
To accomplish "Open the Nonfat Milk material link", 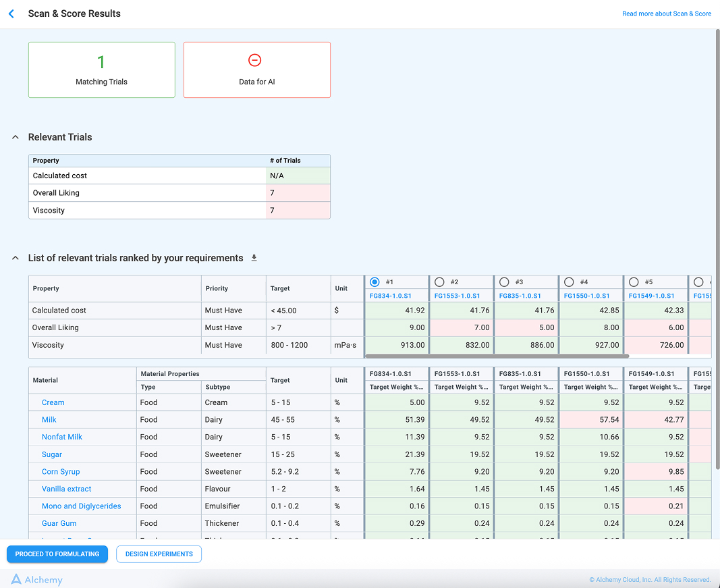I will 62,437.
